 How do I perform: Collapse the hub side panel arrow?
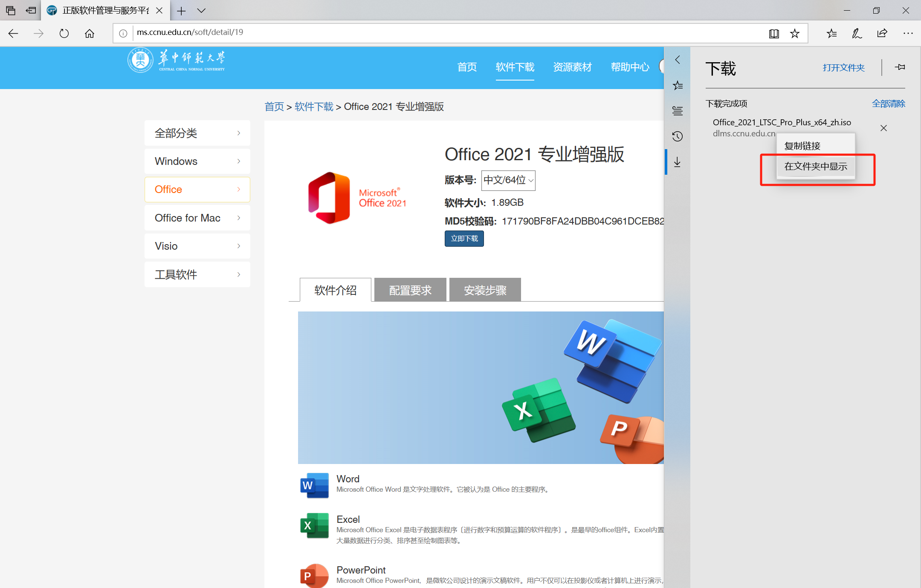[678, 60]
